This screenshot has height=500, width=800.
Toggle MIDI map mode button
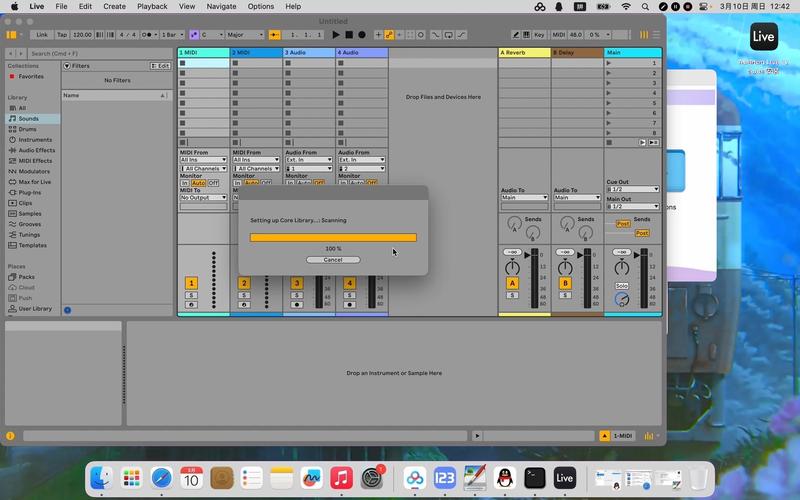point(559,35)
